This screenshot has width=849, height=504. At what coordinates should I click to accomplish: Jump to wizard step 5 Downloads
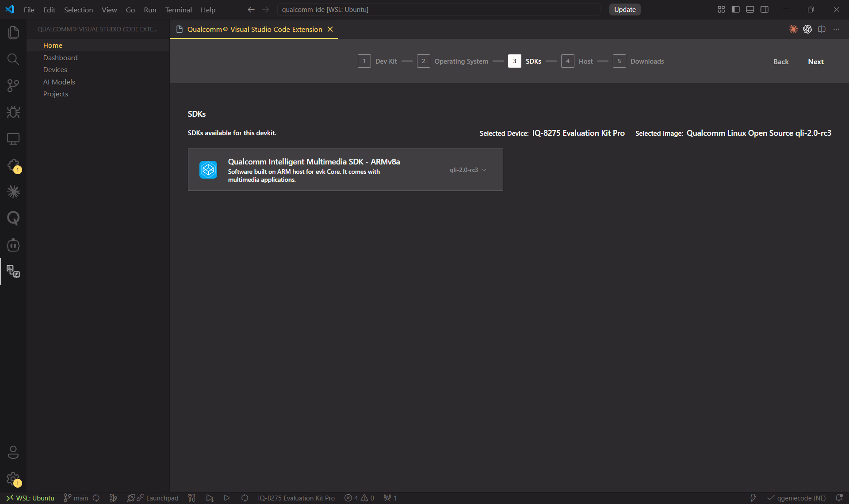(638, 61)
